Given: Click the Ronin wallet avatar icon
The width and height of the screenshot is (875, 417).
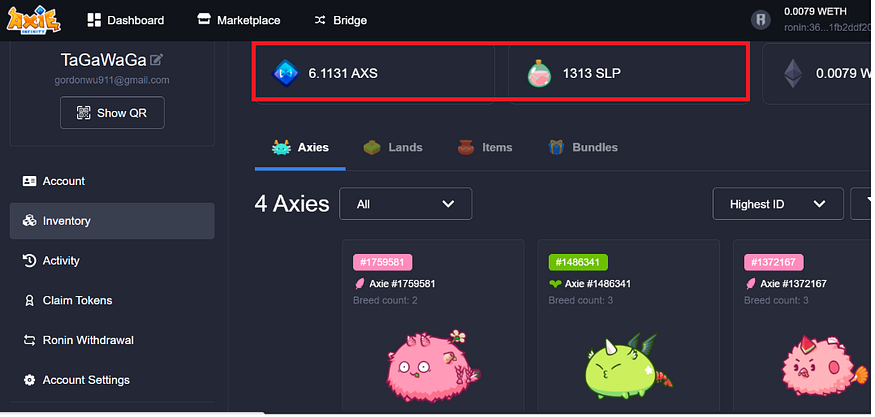Looking at the screenshot, I should pyautogui.click(x=760, y=20).
